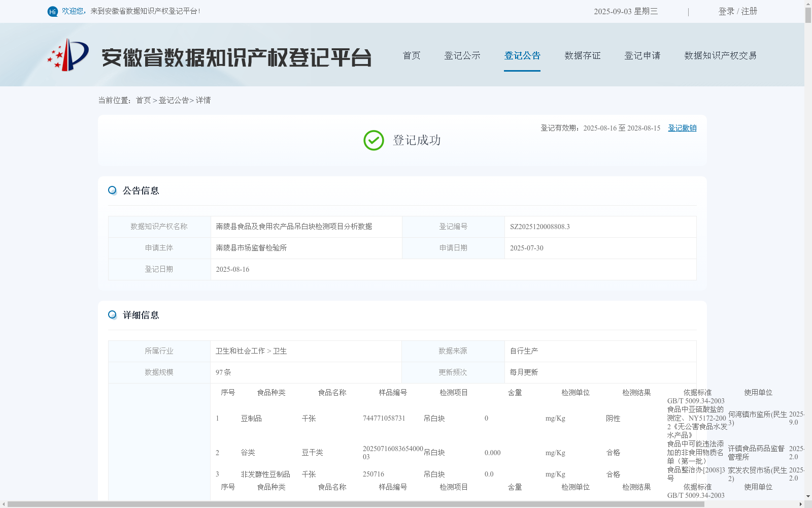Screen dimensions: 812x508
Task: Click the food category 豆制品 in row 1
Action: pyautogui.click(x=251, y=419)
